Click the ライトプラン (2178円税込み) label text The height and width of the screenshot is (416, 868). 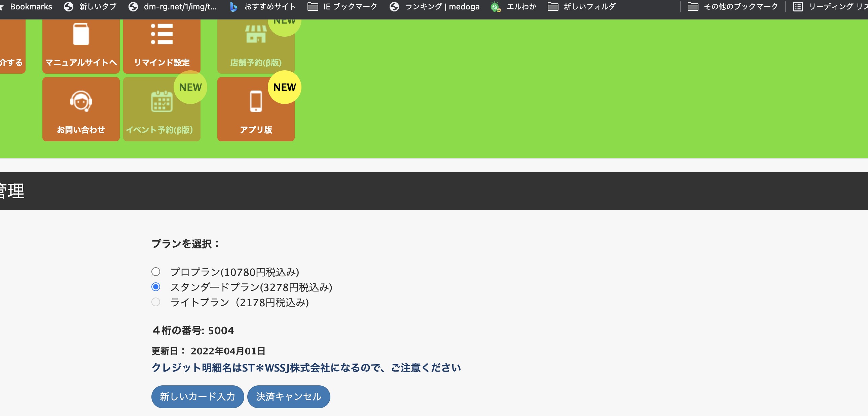[240, 302]
